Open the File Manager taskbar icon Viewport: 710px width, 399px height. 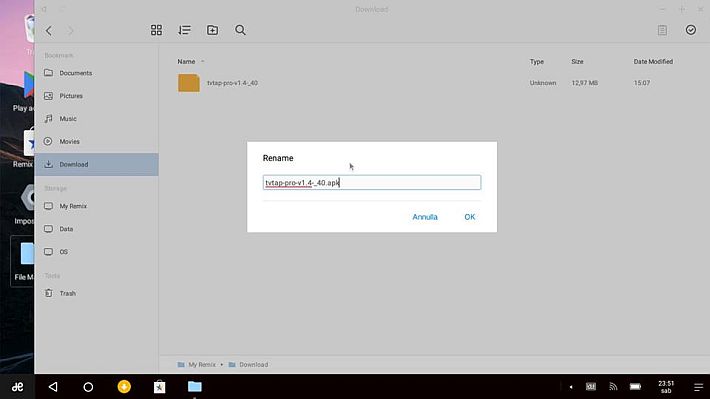195,386
